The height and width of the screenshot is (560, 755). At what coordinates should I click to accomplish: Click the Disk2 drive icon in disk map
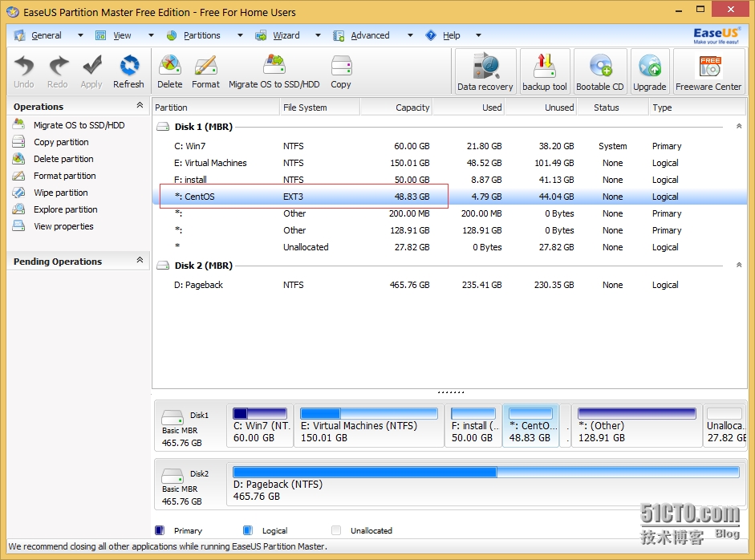172,476
